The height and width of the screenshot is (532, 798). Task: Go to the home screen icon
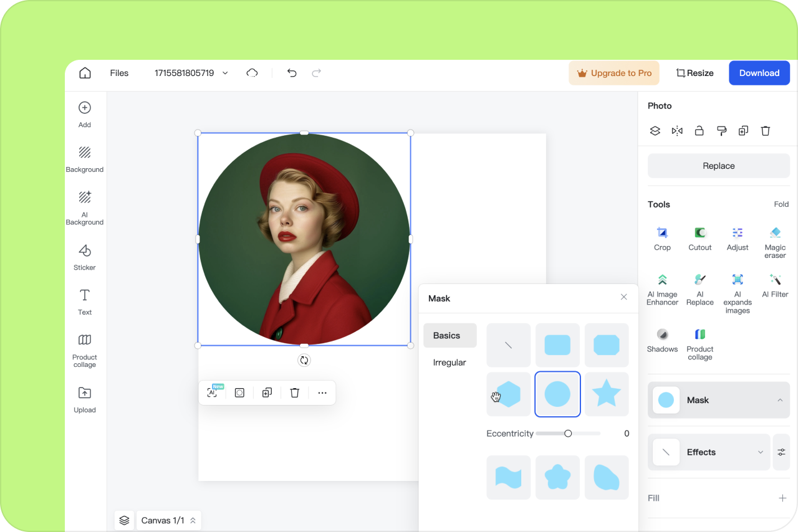(x=85, y=73)
